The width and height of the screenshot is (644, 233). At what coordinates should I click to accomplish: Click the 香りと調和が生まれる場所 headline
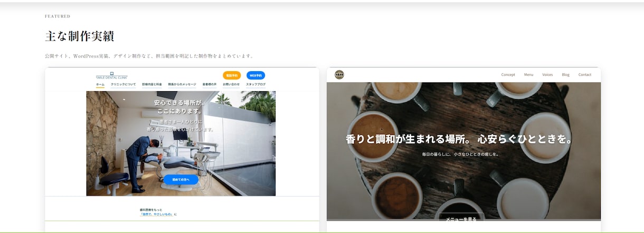click(459, 140)
